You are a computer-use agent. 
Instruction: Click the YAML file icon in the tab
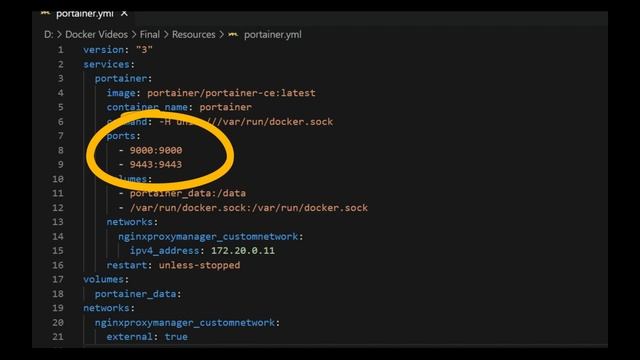click(x=46, y=13)
